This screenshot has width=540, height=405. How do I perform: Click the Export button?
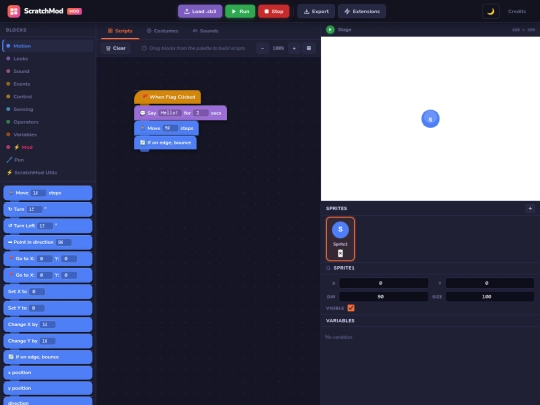pos(316,11)
